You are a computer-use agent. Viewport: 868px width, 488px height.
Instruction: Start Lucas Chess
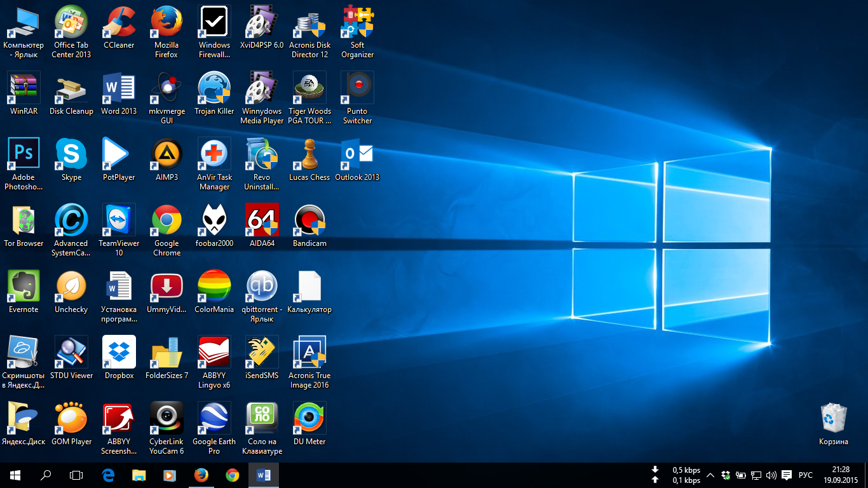tap(309, 155)
